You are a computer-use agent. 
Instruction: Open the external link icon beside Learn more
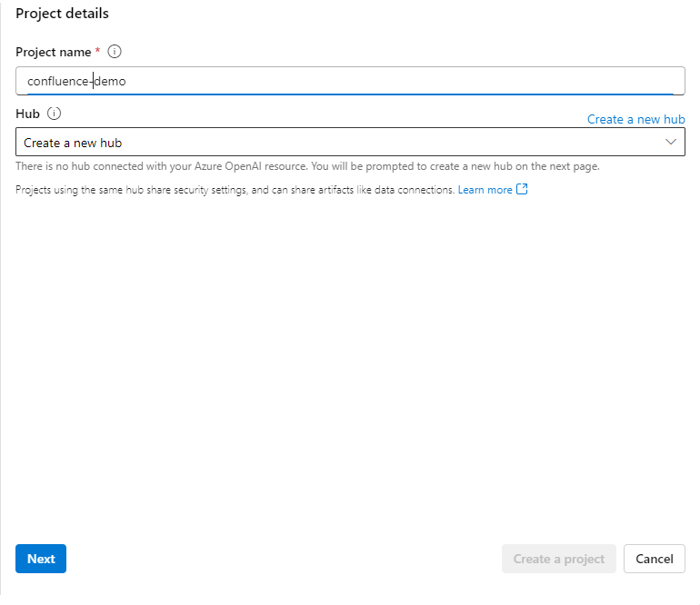[522, 189]
